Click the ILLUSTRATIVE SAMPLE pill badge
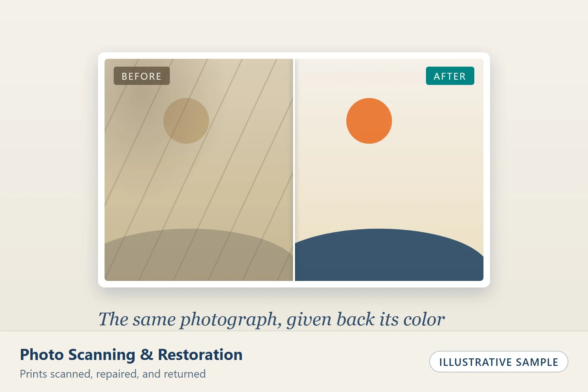Screen dimensions: 588x392 point(498,362)
